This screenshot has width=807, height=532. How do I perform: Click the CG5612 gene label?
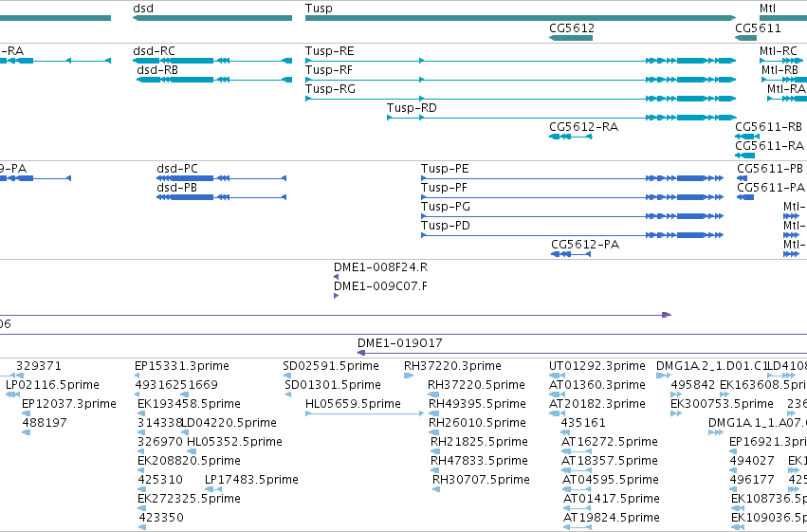point(572,28)
